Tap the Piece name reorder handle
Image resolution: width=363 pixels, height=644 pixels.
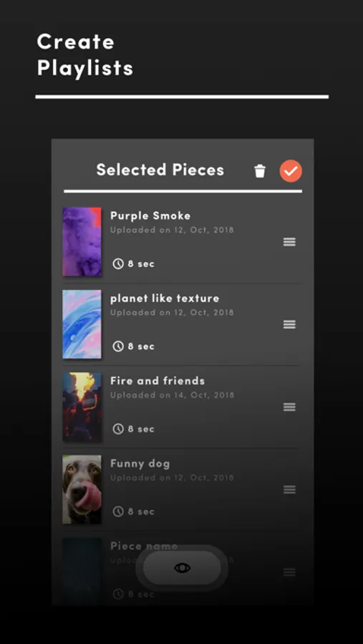(x=289, y=572)
